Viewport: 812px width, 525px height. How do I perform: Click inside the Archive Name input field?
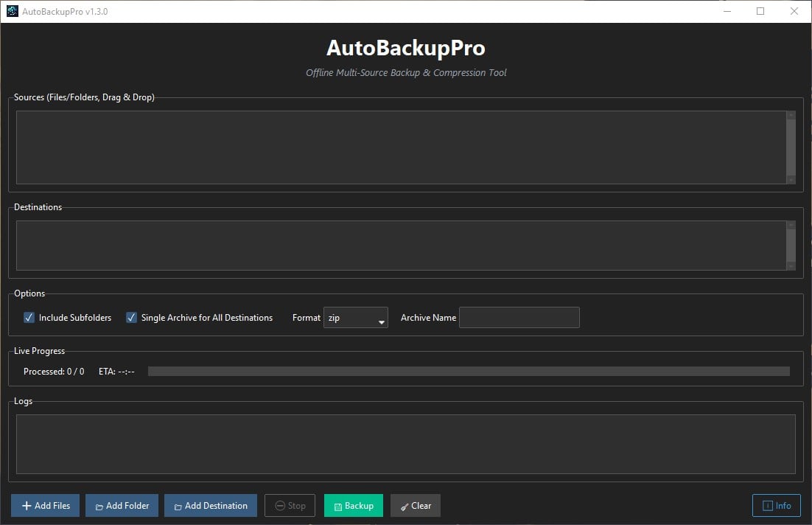519,317
